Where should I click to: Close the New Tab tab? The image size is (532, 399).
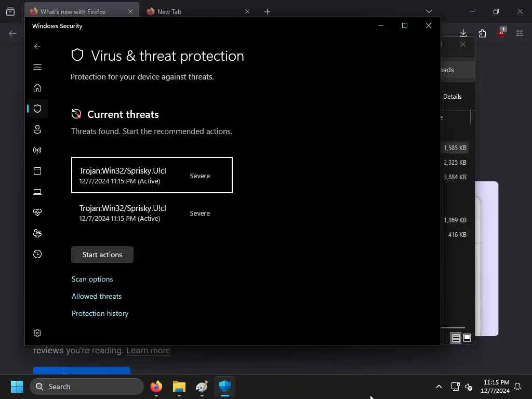tap(247, 11)
